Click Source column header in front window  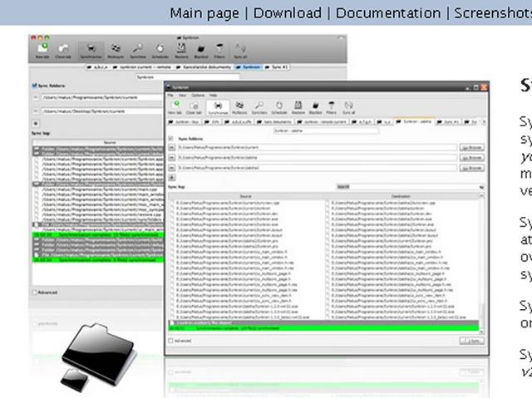[246, 196]
